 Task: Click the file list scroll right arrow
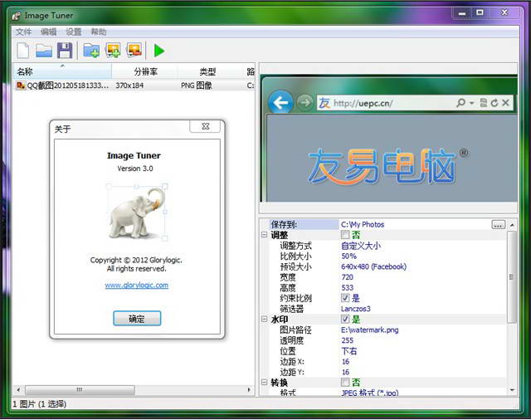pos(249,390)
